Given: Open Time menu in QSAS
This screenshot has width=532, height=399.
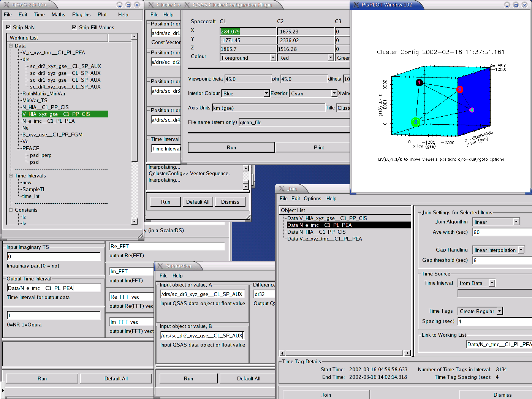Looking at the screenshot, I should [x=39, y=14].
